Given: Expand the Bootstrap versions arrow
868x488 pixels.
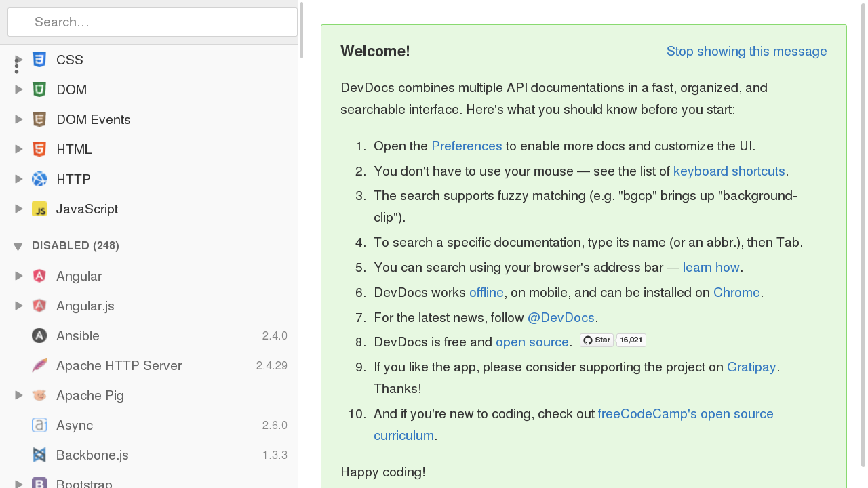Looking at the screenshot, I should pos(19,483).
